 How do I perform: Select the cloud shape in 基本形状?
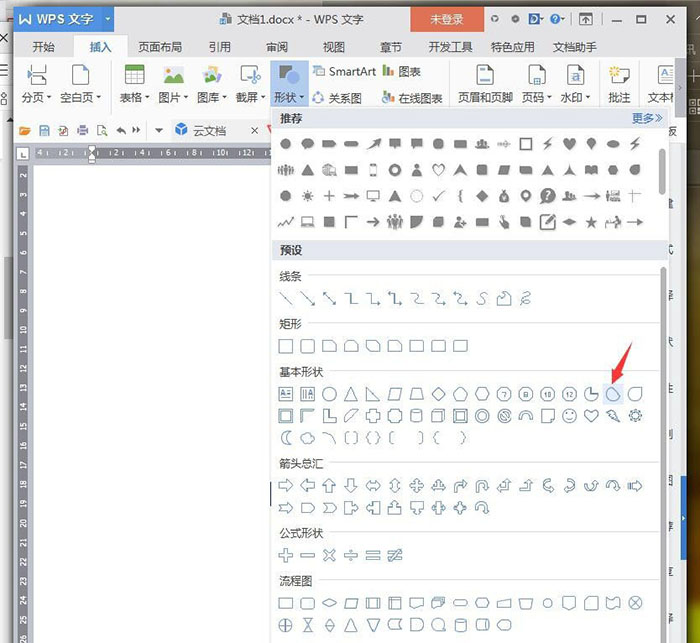308,438
